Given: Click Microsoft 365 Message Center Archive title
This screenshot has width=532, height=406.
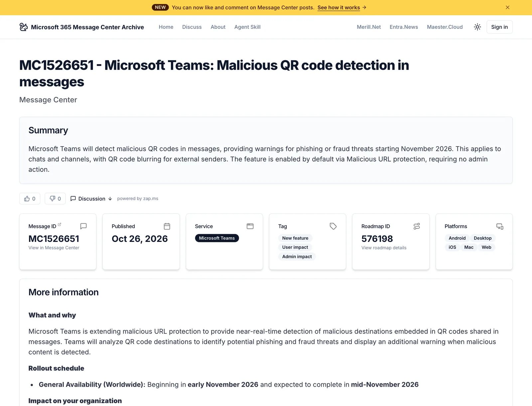Looking at the screenshot, I should point(87,27).
